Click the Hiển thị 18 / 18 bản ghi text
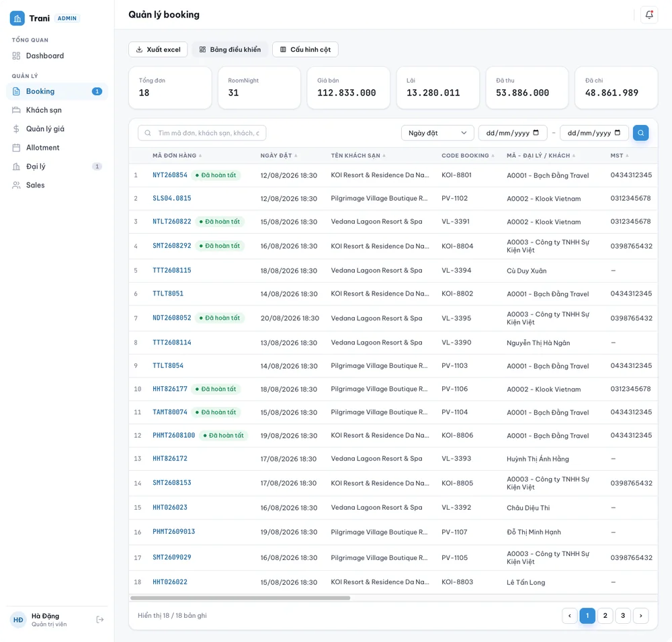Screen dimensions: 672x642 [172, 615]
